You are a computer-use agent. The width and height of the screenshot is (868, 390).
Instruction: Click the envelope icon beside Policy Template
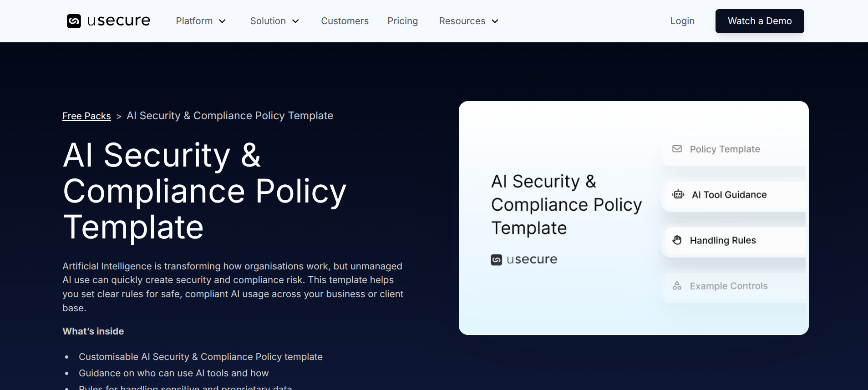tap(677, 149)
